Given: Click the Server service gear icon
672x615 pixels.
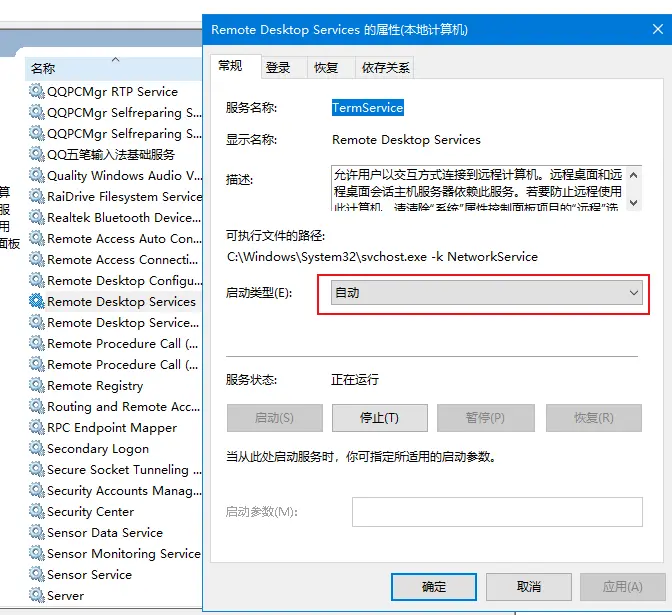Looking at the screenshot, I should click(x=37, y=595).
